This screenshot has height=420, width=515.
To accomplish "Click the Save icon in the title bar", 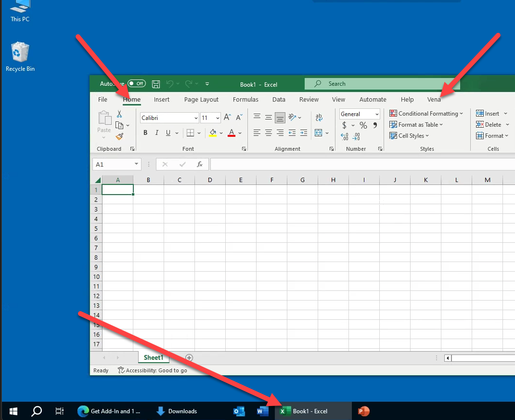I will pyautogui.click(x=156, y=84).
